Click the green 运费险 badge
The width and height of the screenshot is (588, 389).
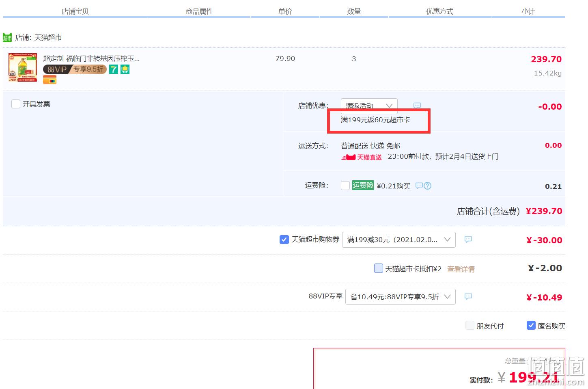[363, 186]
